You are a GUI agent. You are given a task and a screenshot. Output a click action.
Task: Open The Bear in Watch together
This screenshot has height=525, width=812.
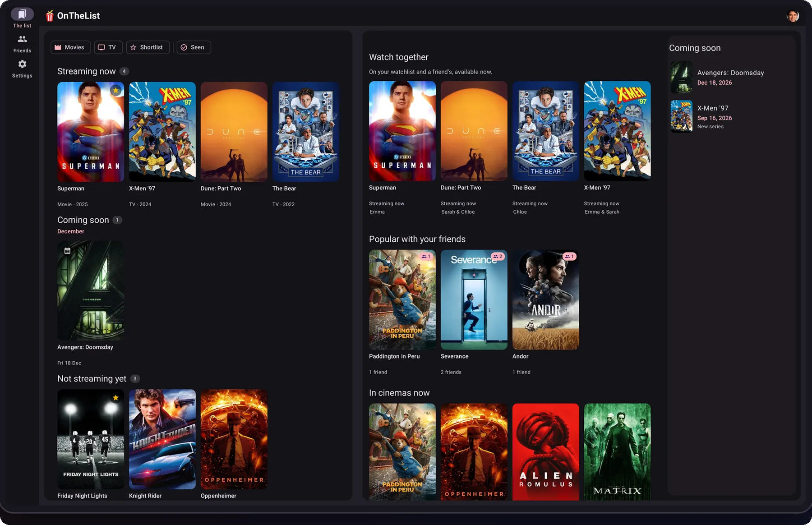[546, 131]
